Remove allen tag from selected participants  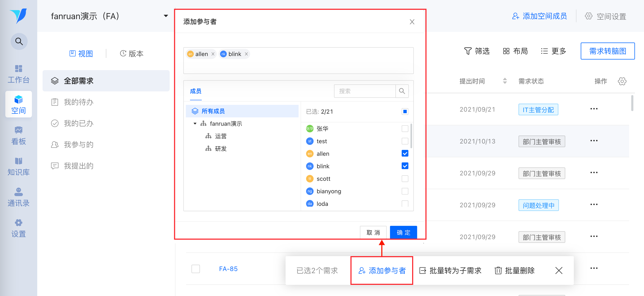213,54
